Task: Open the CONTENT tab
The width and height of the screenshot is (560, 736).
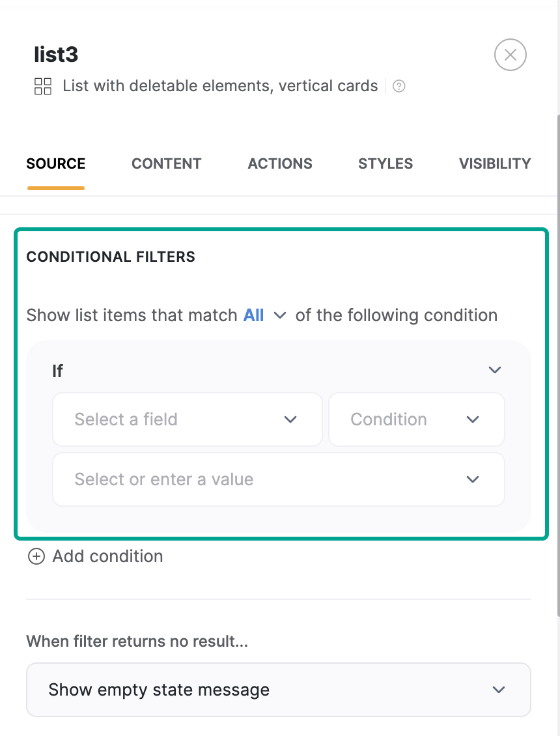Action: coord(166,163)
